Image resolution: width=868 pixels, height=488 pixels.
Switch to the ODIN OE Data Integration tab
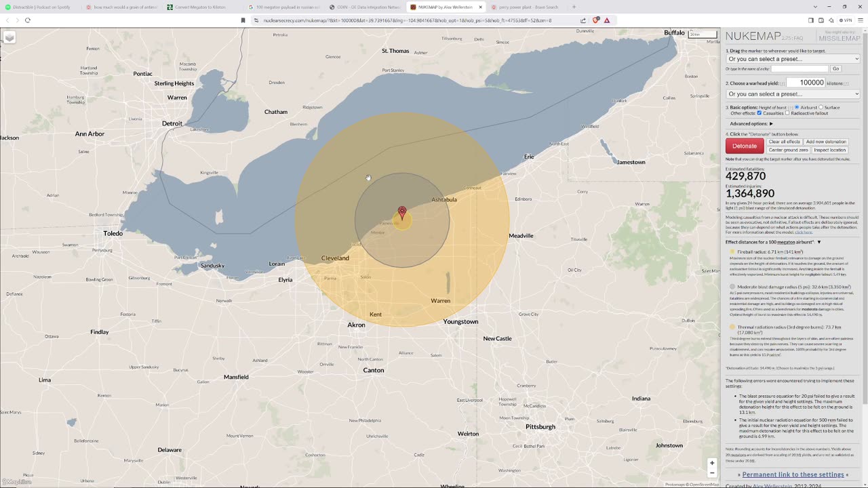pos(365,7)
